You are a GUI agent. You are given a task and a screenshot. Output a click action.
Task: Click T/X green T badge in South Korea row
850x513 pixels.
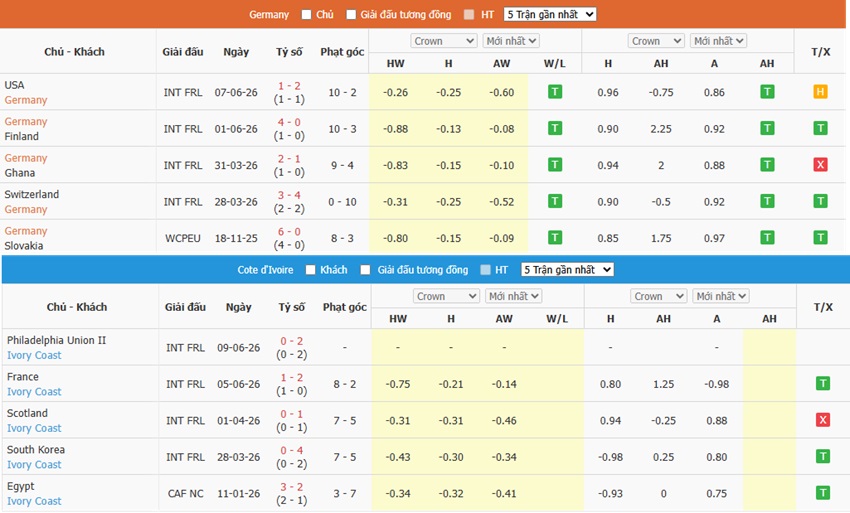(823, 457)
